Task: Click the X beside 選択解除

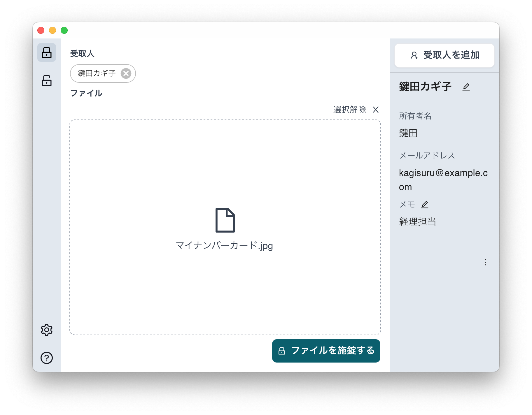Action: point(376,110)
